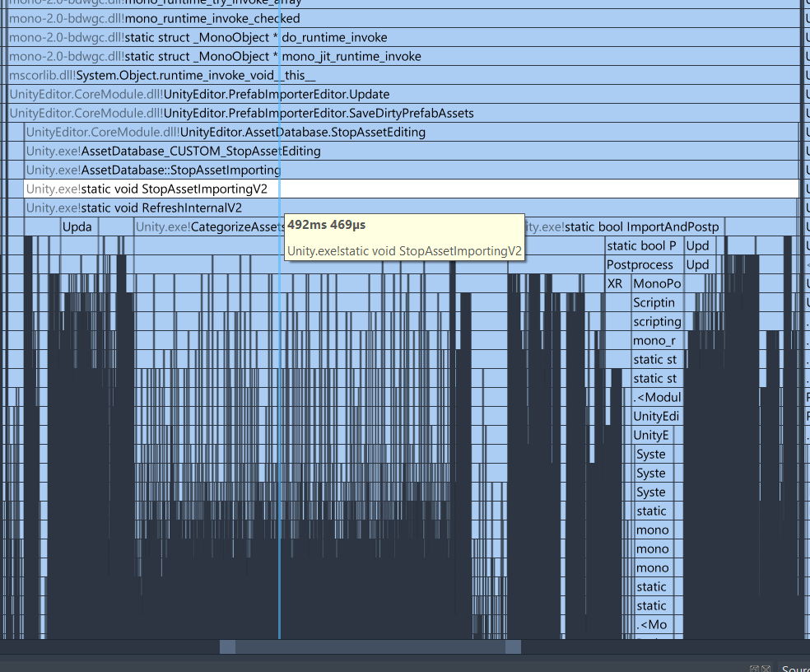Grab the horizontal scrollbar thumb under the flame graph
Screen dimensions: 810x672
click(370, 646)
